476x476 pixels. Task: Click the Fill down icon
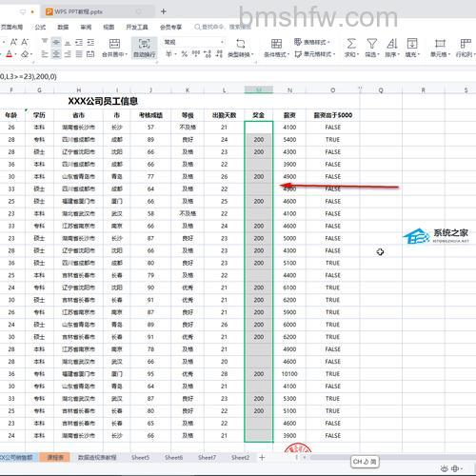(x=412, y=44)
